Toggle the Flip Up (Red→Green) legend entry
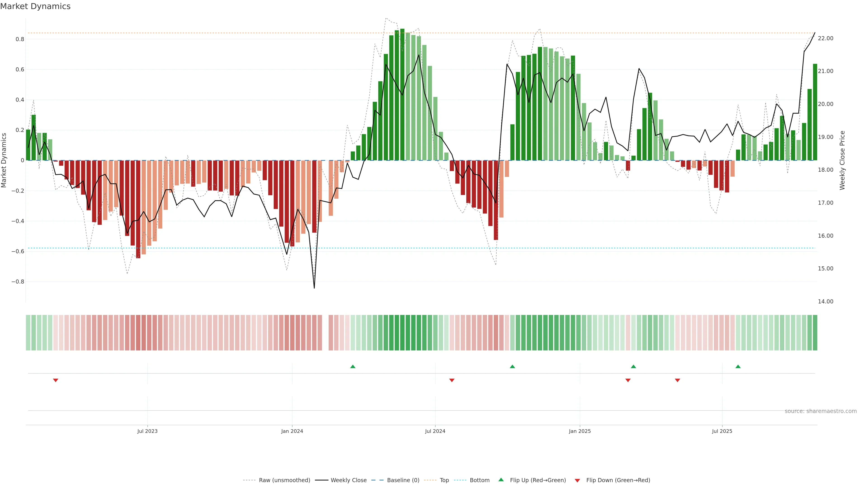The height and width of the screenshot is (488, 868). [538, 480]
